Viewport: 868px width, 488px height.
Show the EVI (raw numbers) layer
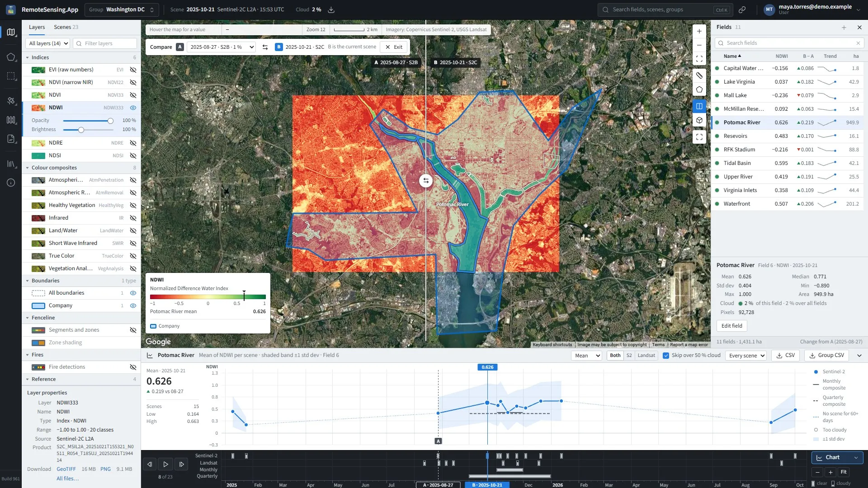tap(133, 70)
